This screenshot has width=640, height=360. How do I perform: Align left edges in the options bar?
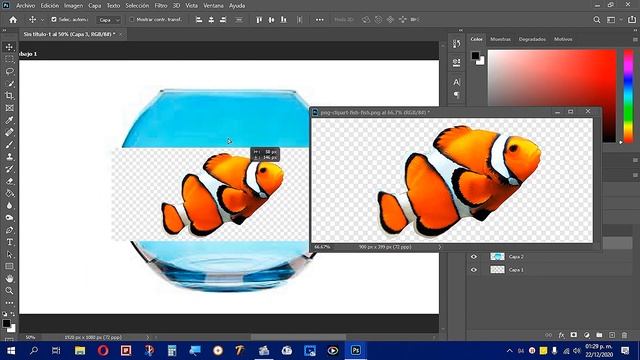tap(199, 20)
